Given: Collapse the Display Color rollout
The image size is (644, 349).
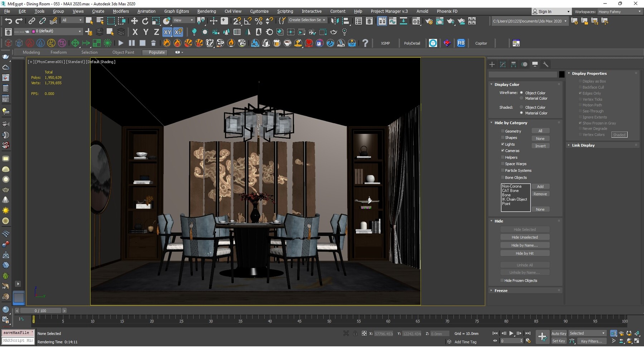Looking at the screenshot, I should pos(492,84).
